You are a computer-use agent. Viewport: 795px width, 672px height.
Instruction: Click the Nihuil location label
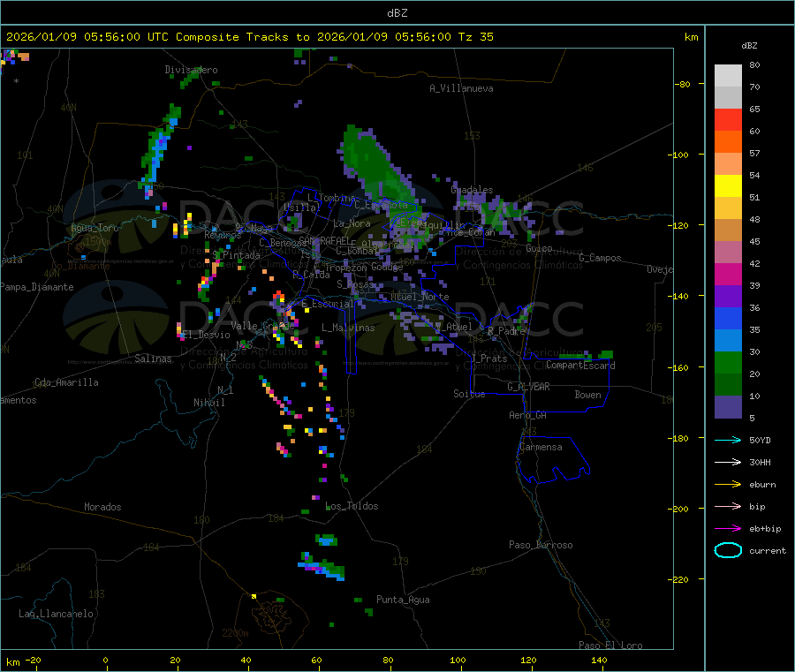pos(209,403)
